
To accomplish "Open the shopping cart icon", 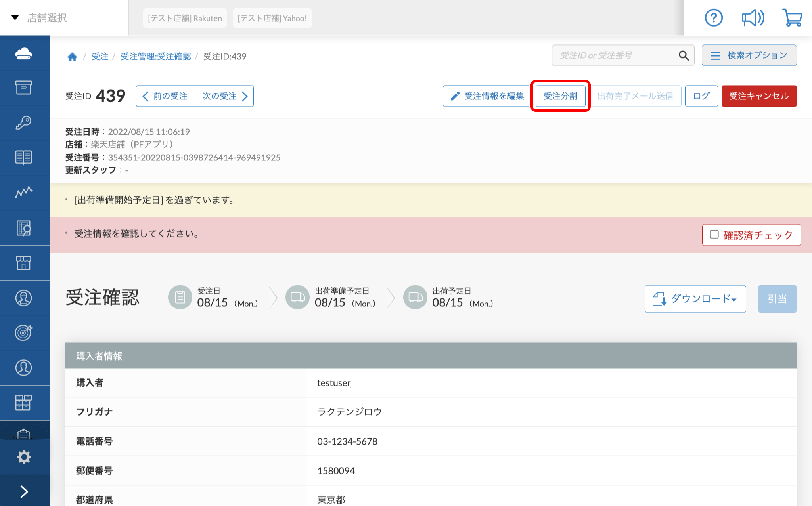I will 792,18.
